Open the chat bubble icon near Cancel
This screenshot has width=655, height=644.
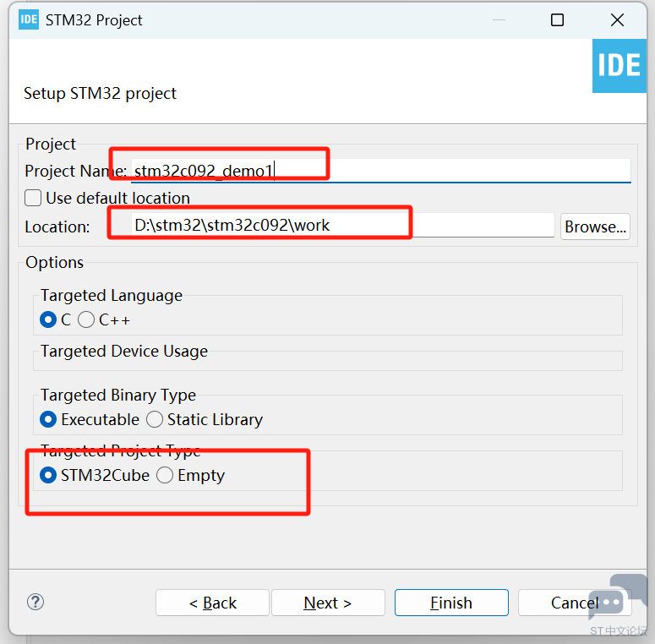point(618,597)
